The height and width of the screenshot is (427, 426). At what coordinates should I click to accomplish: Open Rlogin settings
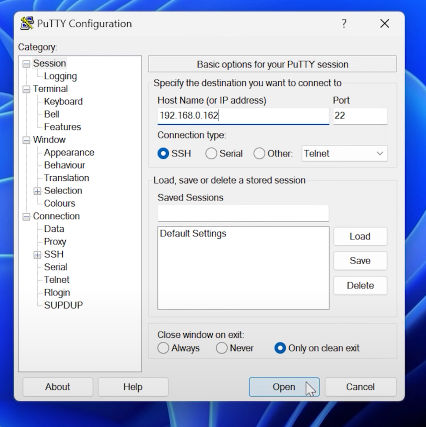[x=57, y=292]
